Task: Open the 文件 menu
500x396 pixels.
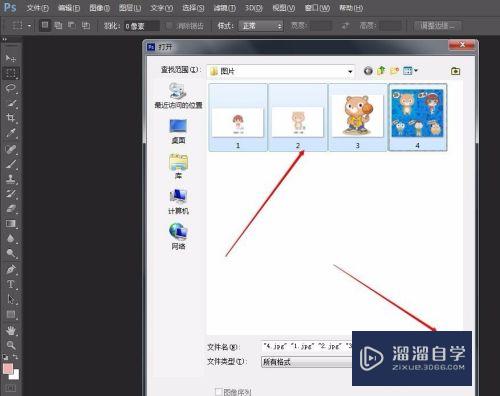Action: (37, 8)
